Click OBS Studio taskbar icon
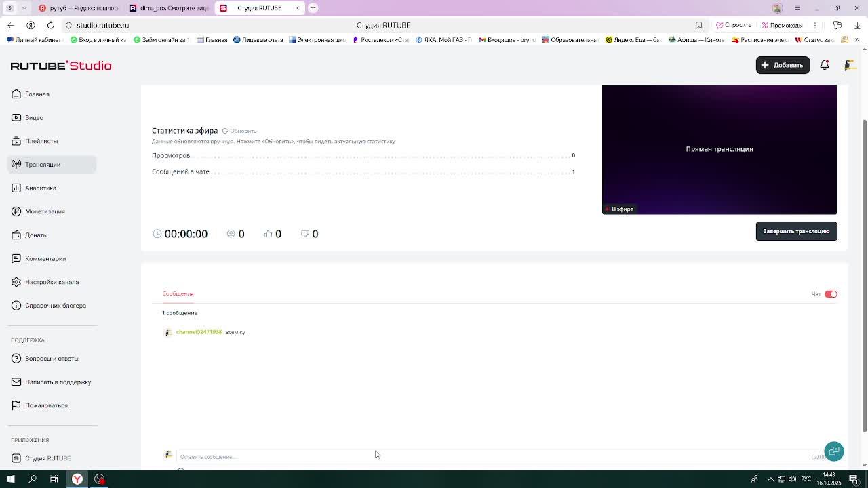Viewport: 868px width, 488px height. (x=100, y=479)
